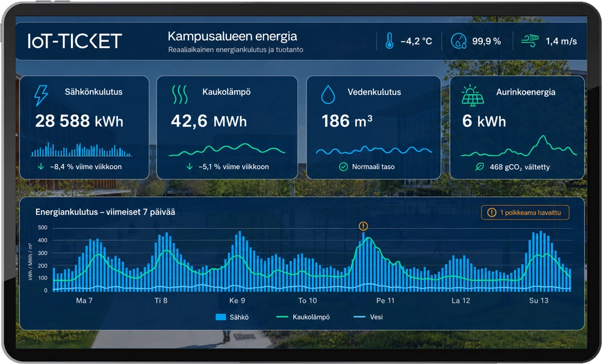Image resolution: width=602 pixels, height=364 pixels.
Task: Click the thermometer temperature icon
Action: [x=389, y=41]
